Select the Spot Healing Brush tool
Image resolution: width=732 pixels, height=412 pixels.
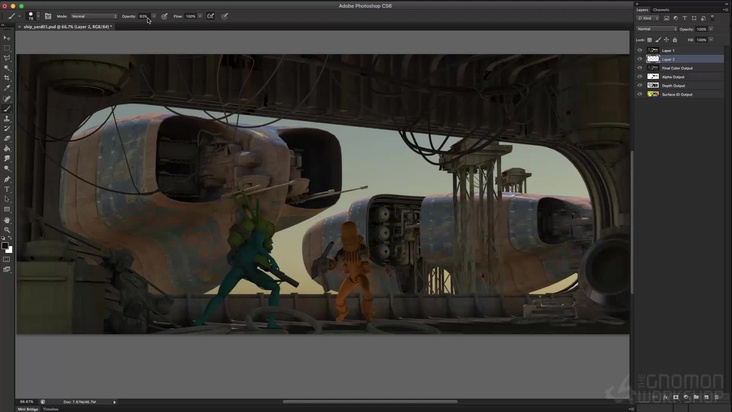[7, 99]
